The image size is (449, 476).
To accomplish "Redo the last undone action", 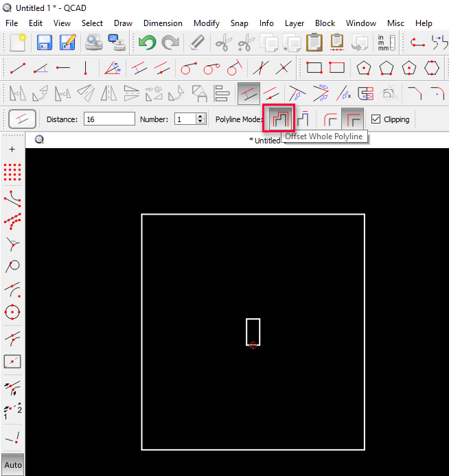I will point(170,43).
